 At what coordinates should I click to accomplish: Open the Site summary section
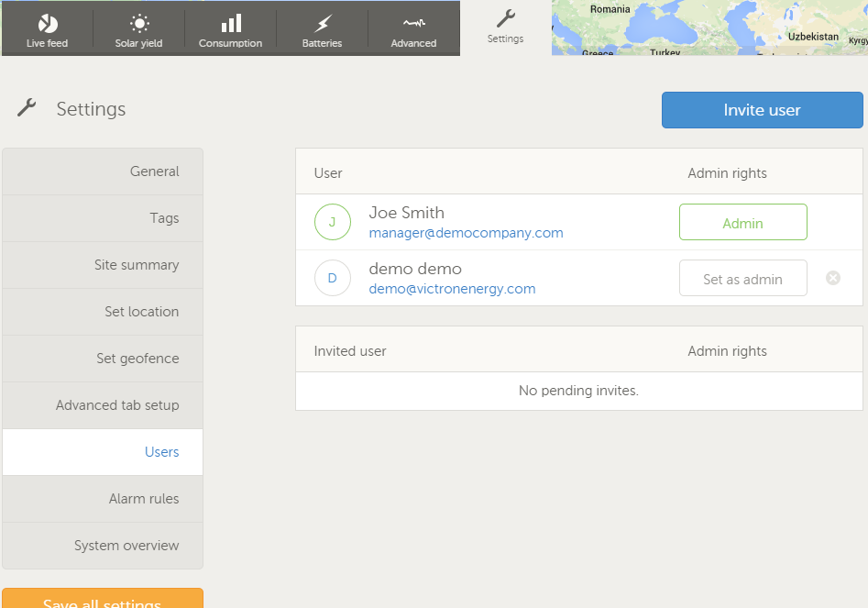point(103,265)
